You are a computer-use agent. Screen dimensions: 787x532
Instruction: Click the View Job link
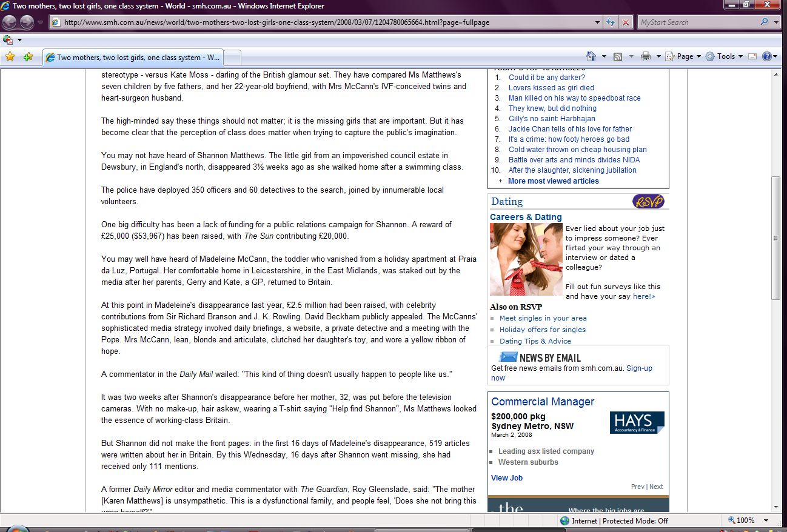point(506,478)
